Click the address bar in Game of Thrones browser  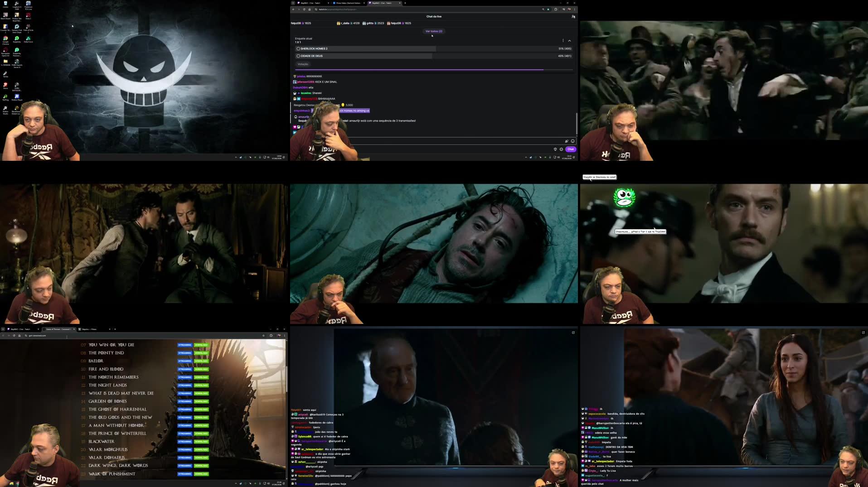click(x=145, y=336)
